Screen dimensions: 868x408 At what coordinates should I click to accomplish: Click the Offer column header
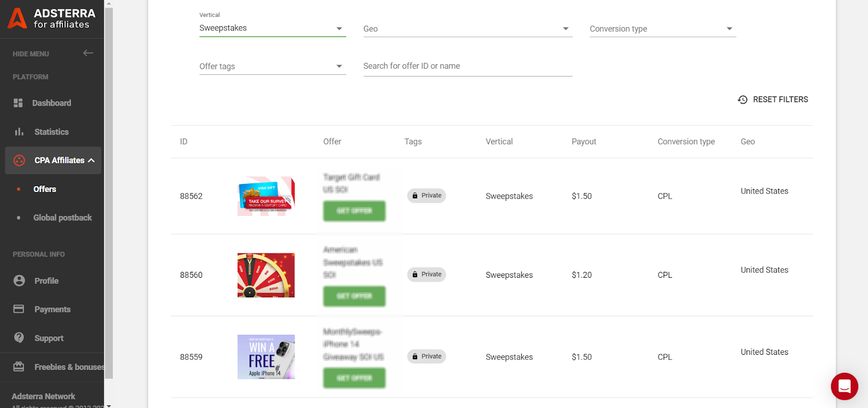pos(332,142)
